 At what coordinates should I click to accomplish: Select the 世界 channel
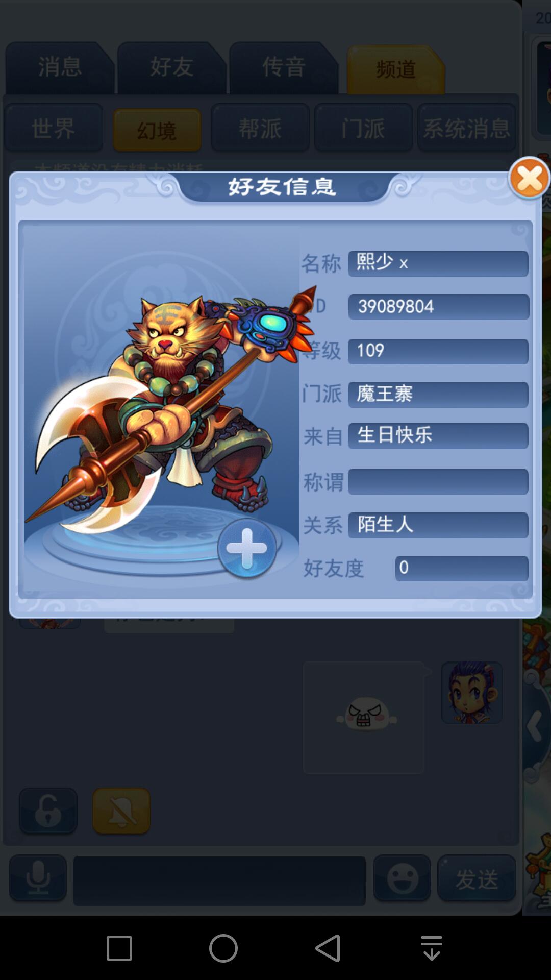pyautogui.click(x=54, y=128)
